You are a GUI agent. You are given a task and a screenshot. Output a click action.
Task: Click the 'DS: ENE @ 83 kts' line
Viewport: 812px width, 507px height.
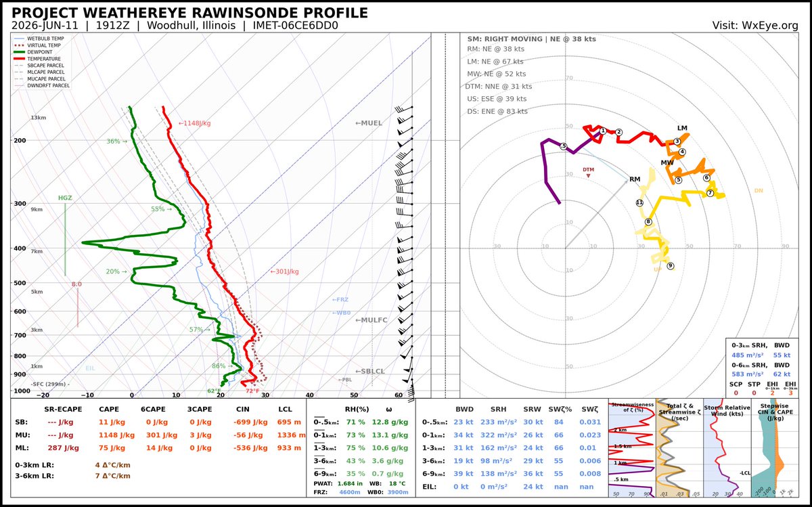(497, 111)
